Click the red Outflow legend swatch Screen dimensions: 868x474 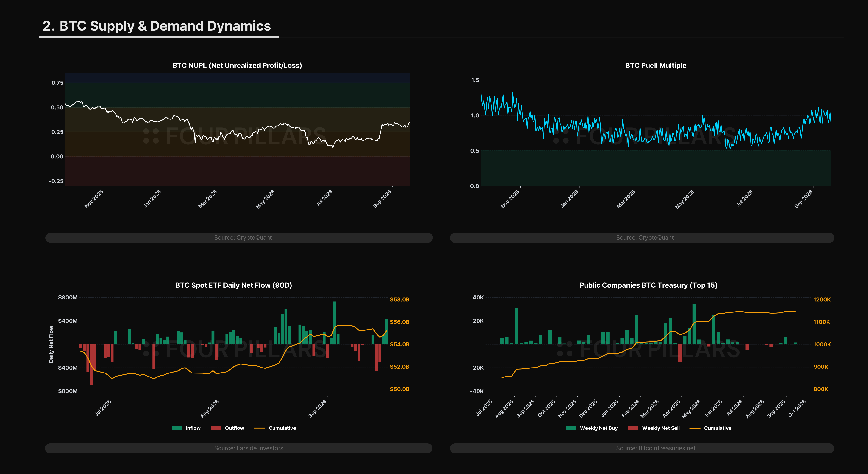point(216,428)
